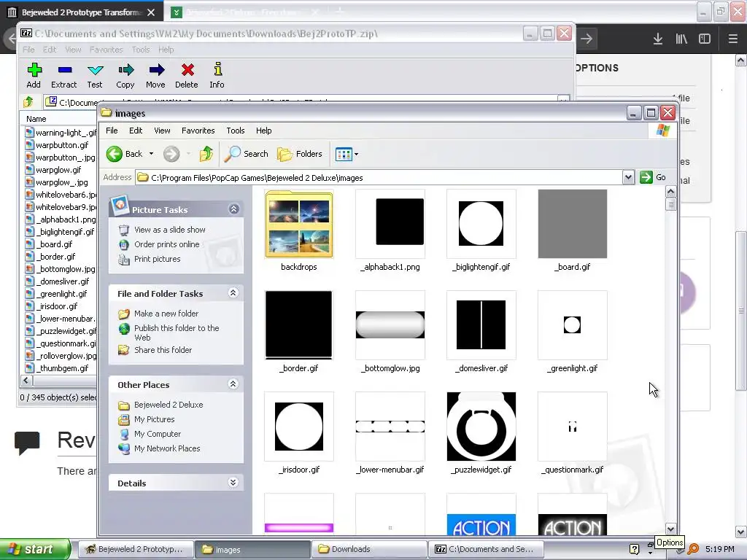Viewport: 747px width, 560px height.
Task: Select _thumbgem.gif in 7-Zip list
Action: click(x=62, y=367)
